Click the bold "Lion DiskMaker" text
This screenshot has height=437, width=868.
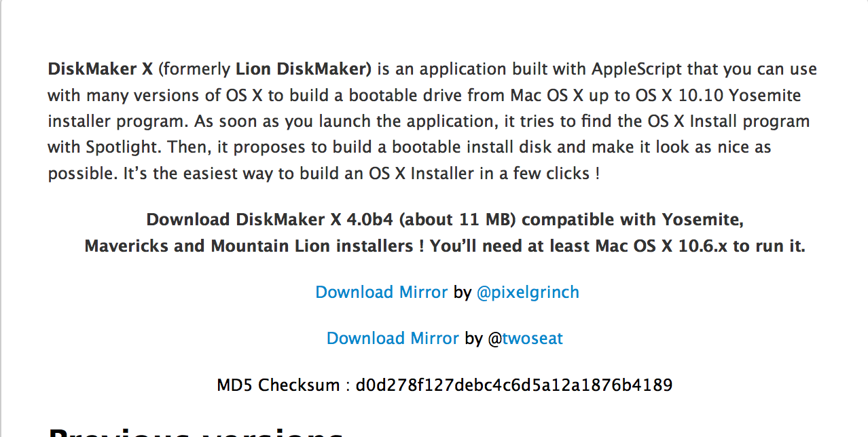[303, 69]
